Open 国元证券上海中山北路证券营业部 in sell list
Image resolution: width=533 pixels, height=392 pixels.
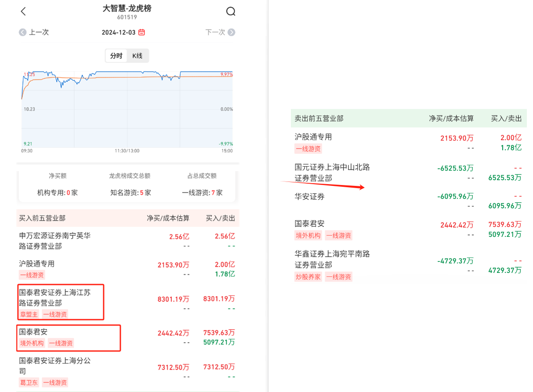[332, 172]
